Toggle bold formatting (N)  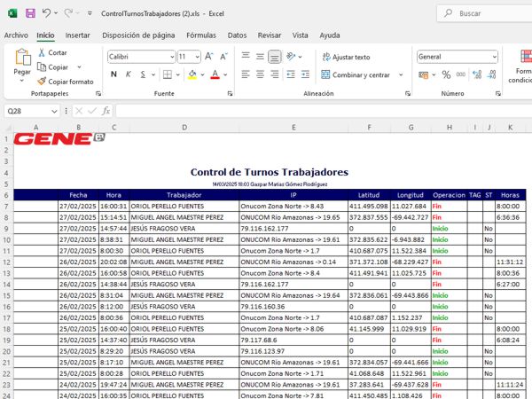(114, 74)
